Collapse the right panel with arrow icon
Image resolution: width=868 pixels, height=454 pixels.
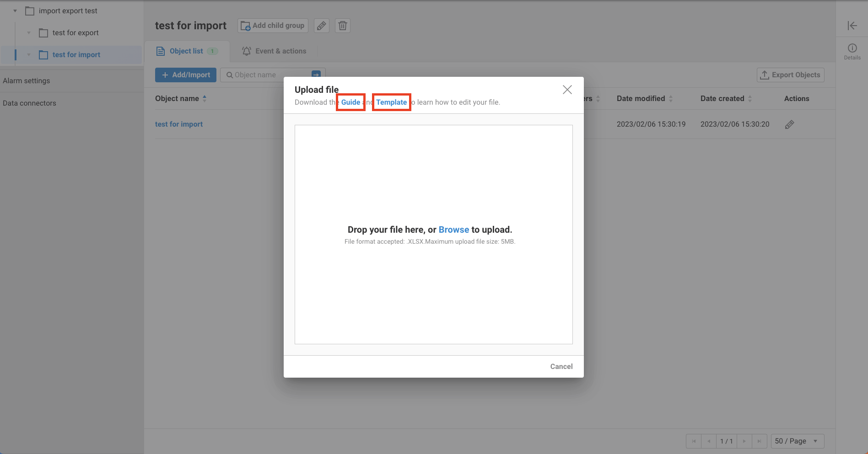click(852, 26)
